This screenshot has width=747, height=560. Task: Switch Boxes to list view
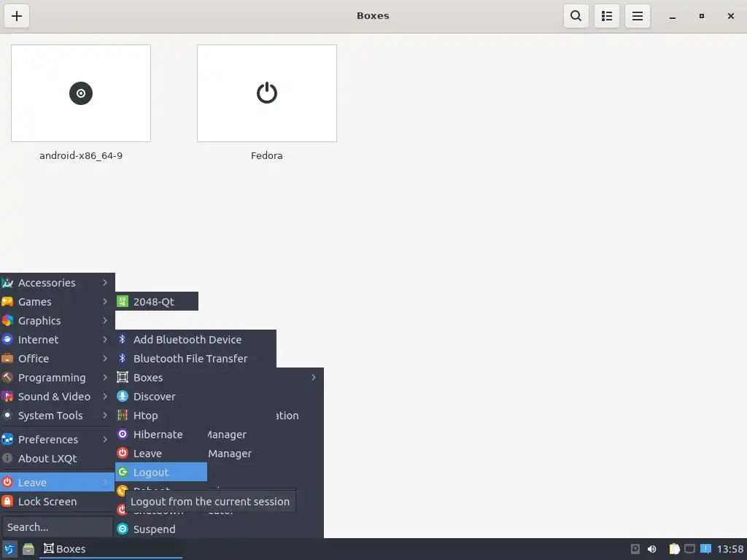606,16
